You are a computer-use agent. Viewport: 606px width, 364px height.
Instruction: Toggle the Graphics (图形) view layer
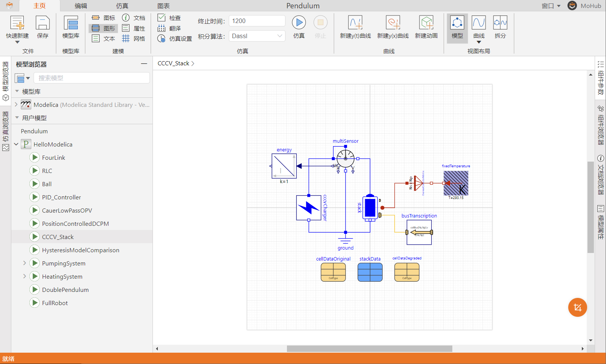[103, 28]
